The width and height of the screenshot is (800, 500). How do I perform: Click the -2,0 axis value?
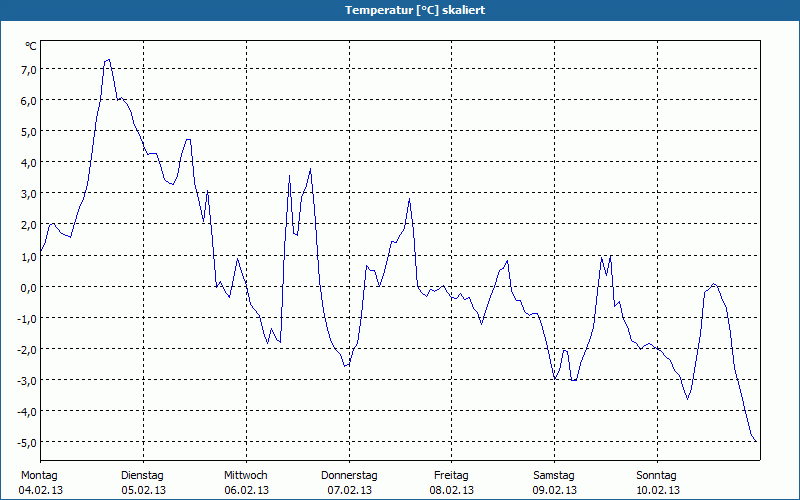pyautogui.click(x=27, y=350)
